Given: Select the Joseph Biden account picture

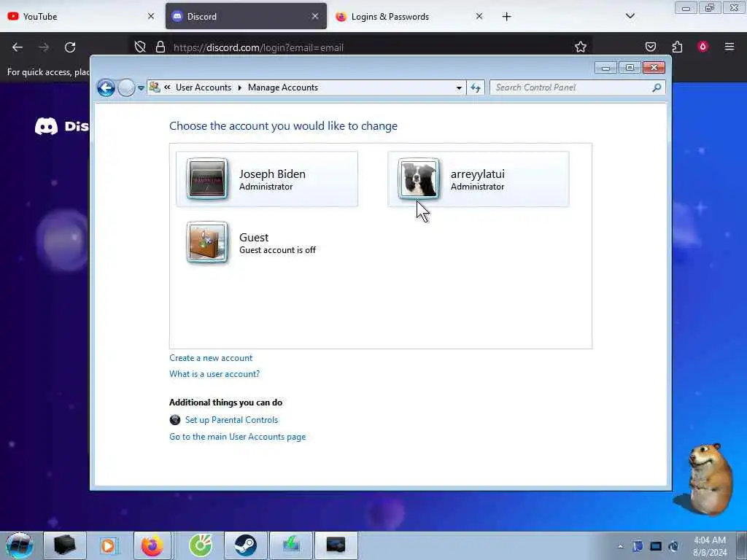Looking at the screenshot, I should (206, 179).
